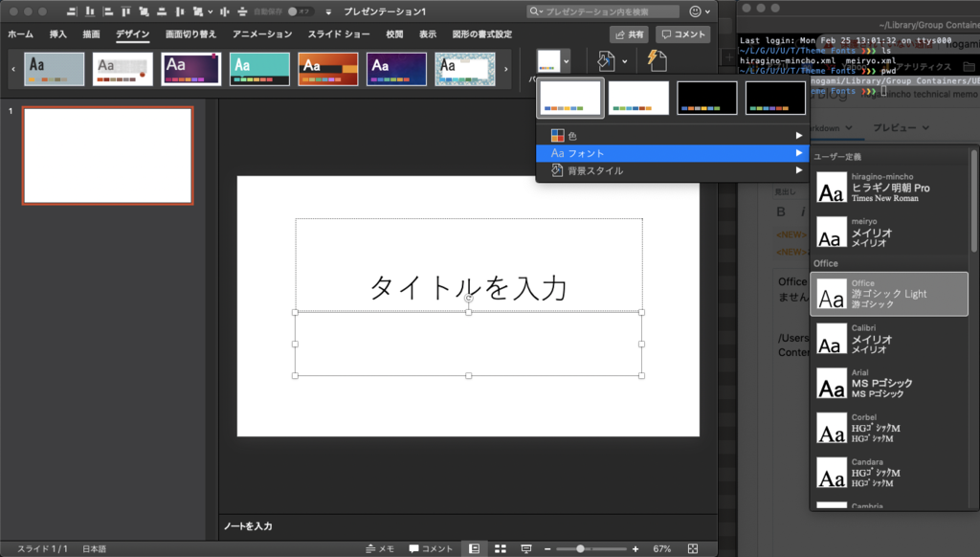Start slideshow view icon in status bar
The image size is (980, 557).
pos(526,549)
